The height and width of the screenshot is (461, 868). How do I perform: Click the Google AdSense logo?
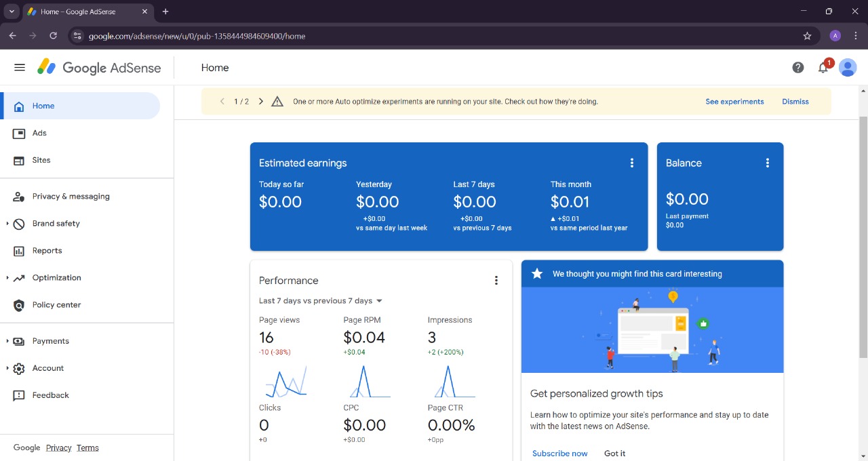[x=99, y=68]
